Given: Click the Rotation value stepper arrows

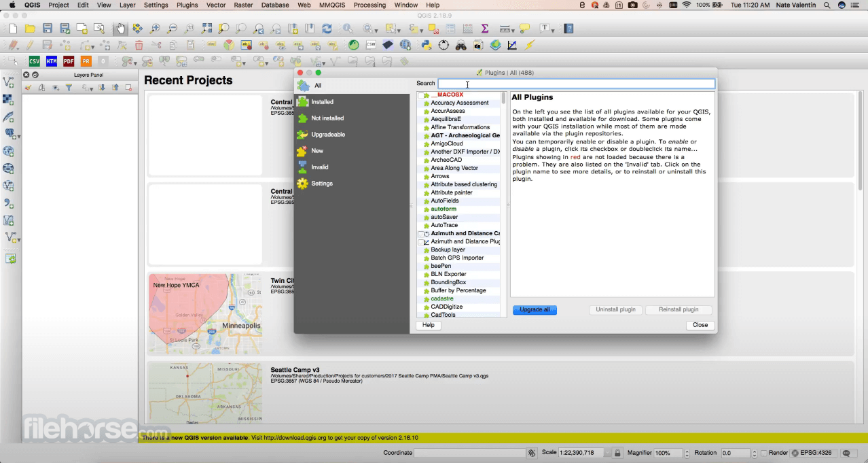Looking at the screenshot, I should [754, 453].
